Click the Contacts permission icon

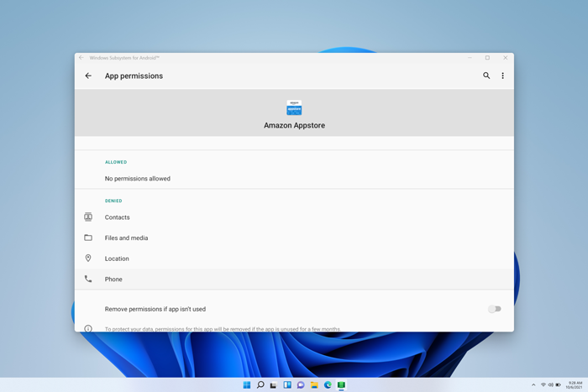pos(88,217)
